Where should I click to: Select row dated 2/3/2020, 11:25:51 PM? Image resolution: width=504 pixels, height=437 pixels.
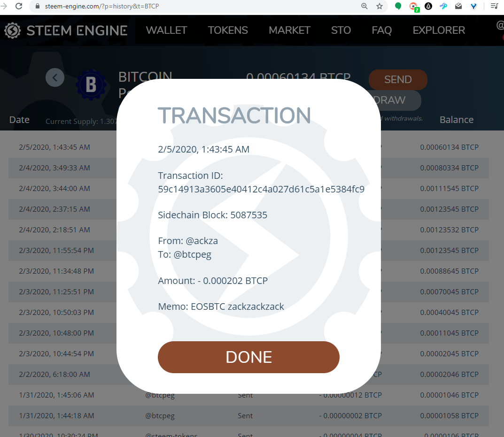point(248,292)
